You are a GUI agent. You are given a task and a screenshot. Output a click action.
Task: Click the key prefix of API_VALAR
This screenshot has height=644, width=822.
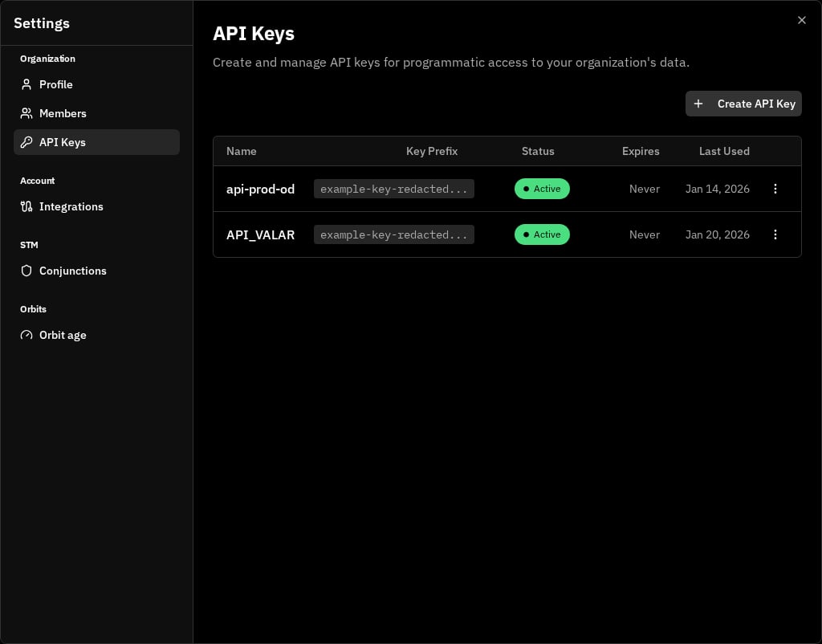[x=393, y=234]
